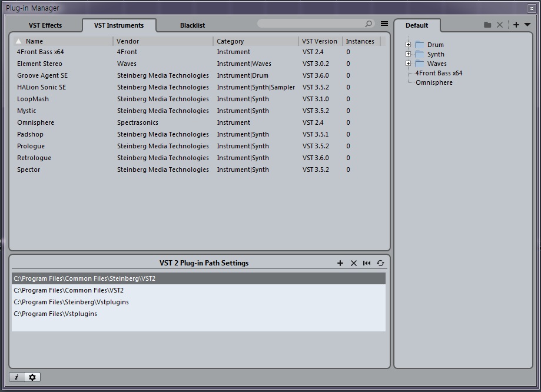This screenshot has height=392, width=541.
Task: Click the Spectrasonics vendor cell
Action: pos(138,122)
